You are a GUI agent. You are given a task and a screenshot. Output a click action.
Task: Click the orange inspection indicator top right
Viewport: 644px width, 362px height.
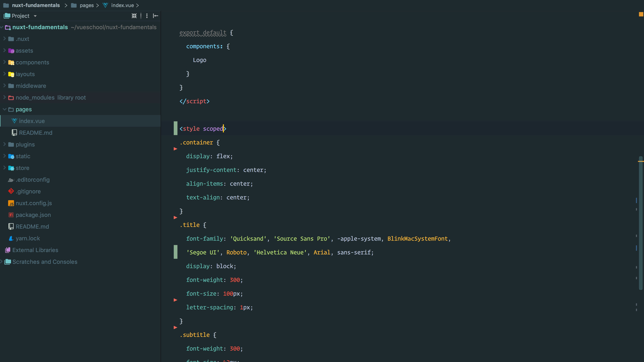click(x=641, y=14)
